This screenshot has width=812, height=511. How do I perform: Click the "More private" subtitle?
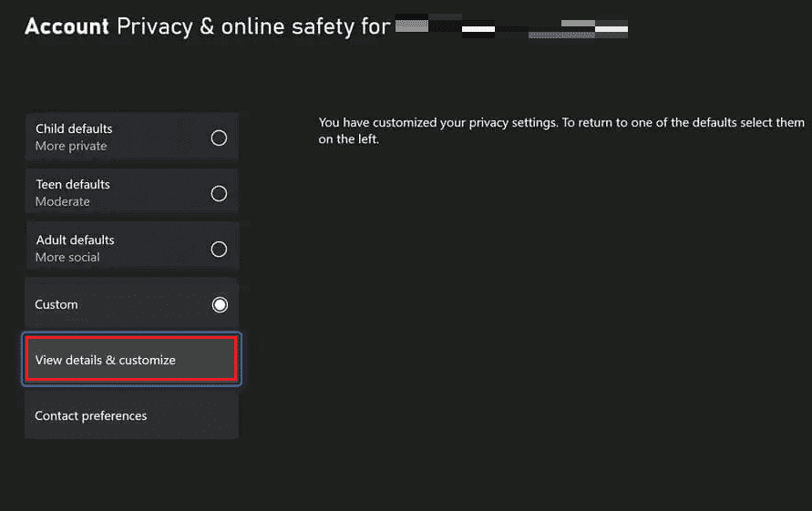71,146
